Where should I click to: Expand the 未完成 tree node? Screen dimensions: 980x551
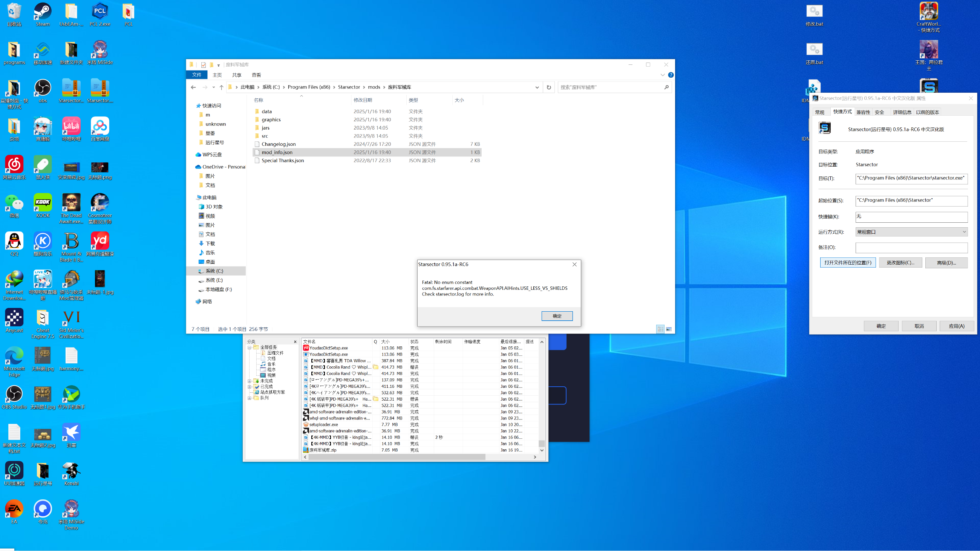250,381
